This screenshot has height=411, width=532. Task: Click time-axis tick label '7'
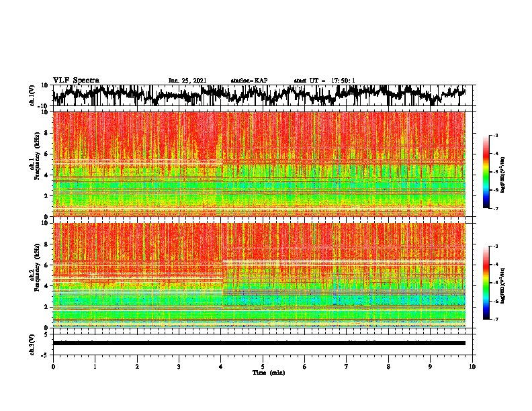347,367
